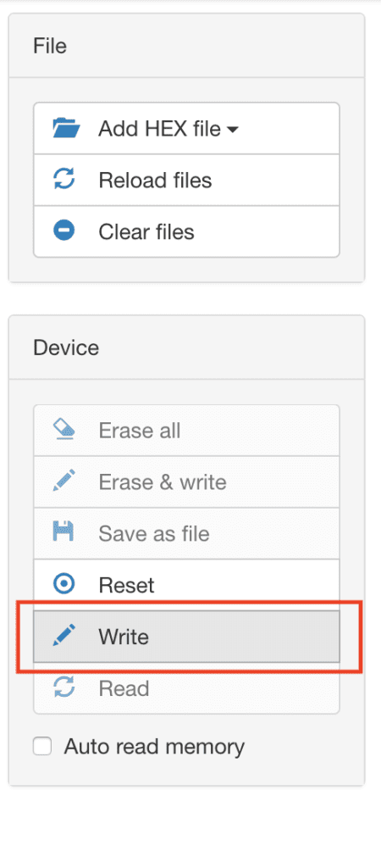The width and height of the screenshot is (381, 868).
Task: Click the Save as file text
Action: [x=154, y=534]
